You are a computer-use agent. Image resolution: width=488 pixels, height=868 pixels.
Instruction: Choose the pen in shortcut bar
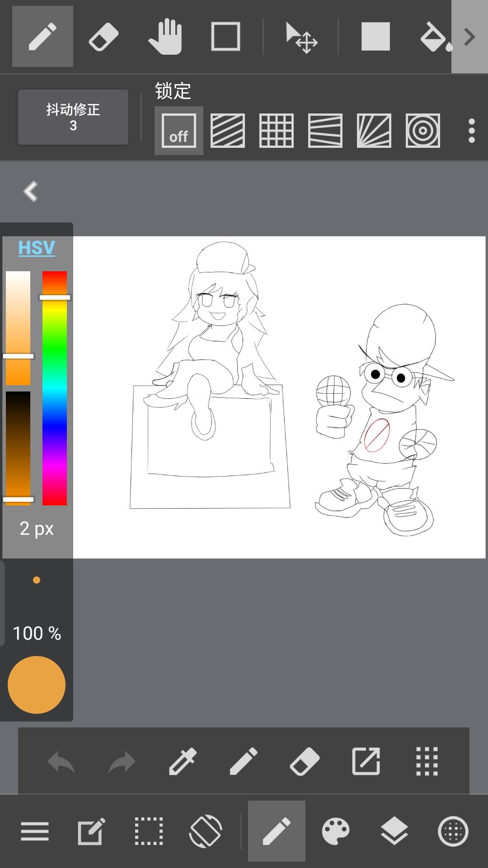(244, 762)
